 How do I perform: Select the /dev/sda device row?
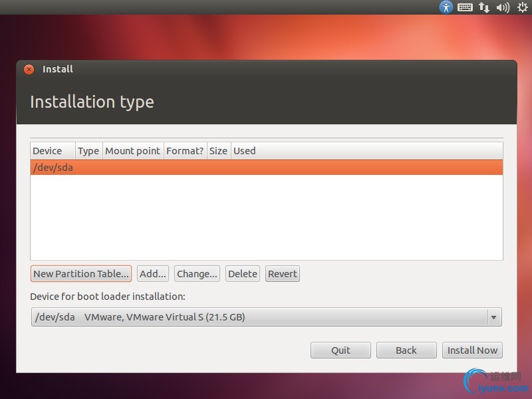(267, 168)
